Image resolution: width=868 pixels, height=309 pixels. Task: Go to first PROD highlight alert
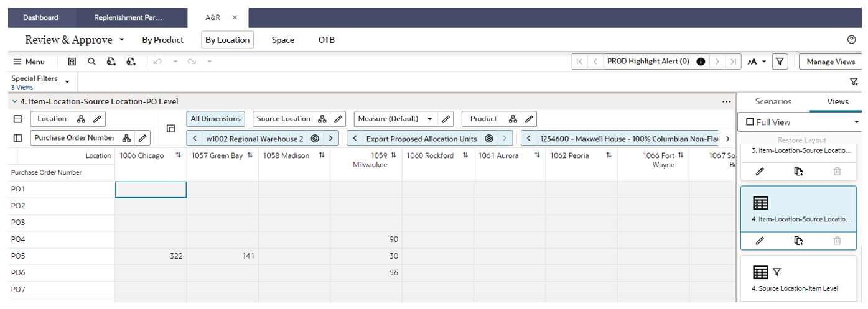pyautogui.click(x=579, y=62)
